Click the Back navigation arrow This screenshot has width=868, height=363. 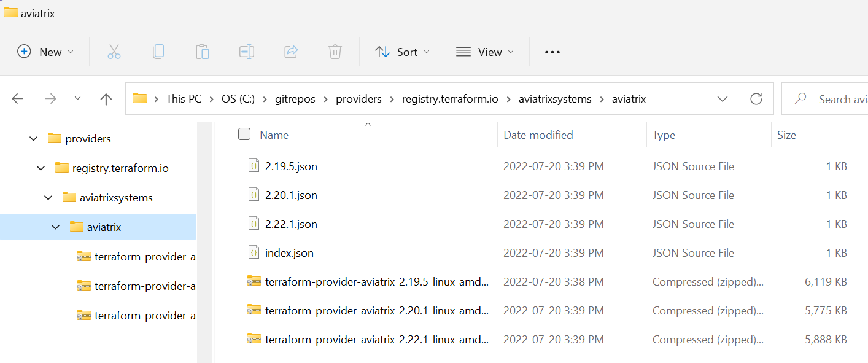(x=18, y=98)
